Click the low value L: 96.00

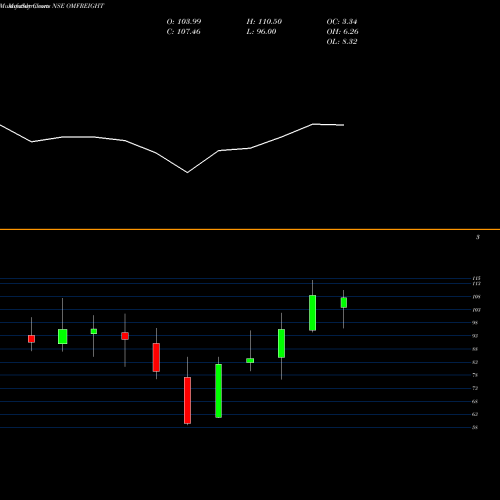(x=261, y=32)
